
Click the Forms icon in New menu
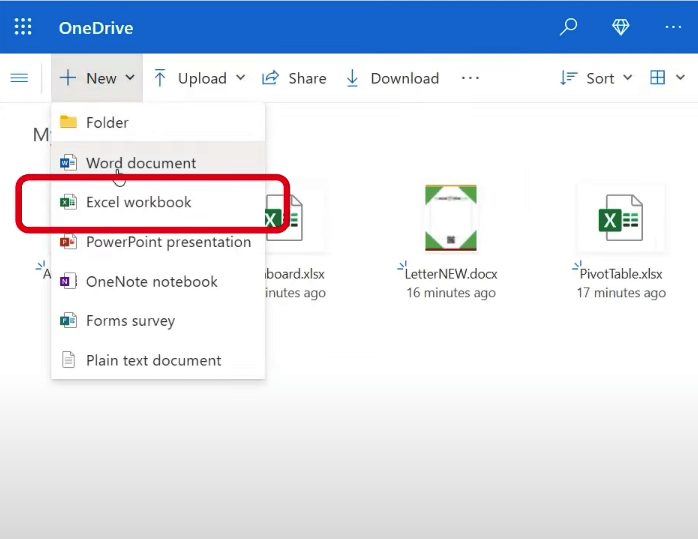click(x=68, y=320)
